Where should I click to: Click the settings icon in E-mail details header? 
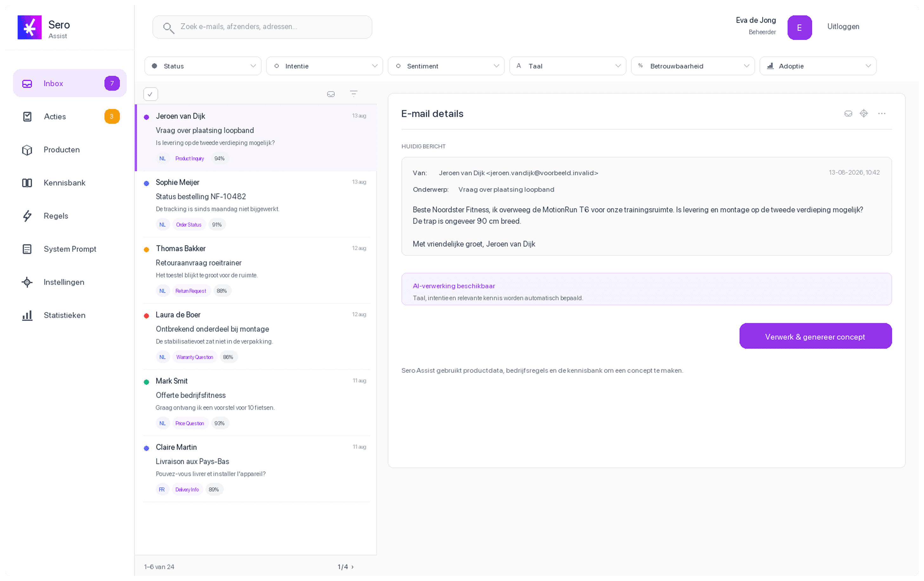[x=864, y=114]
